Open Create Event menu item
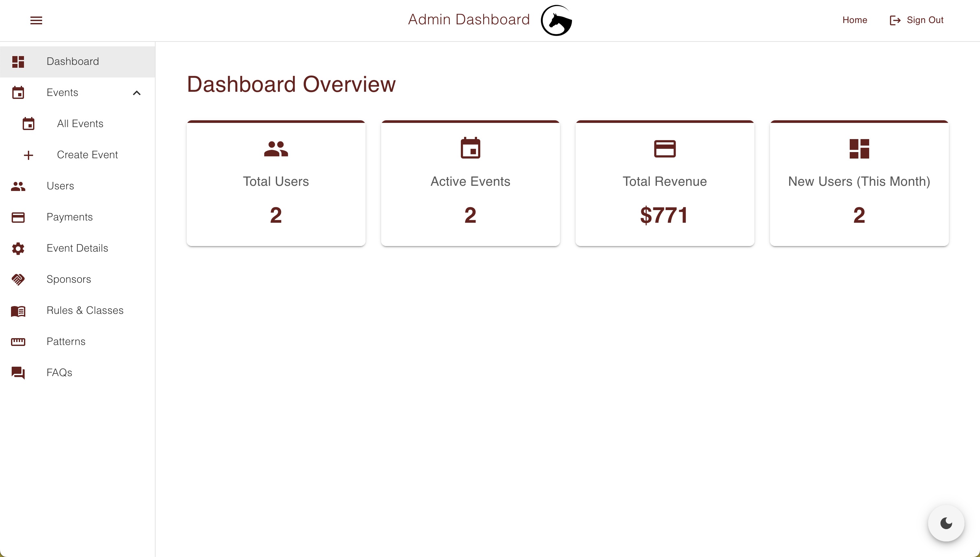 pos(87,155)
